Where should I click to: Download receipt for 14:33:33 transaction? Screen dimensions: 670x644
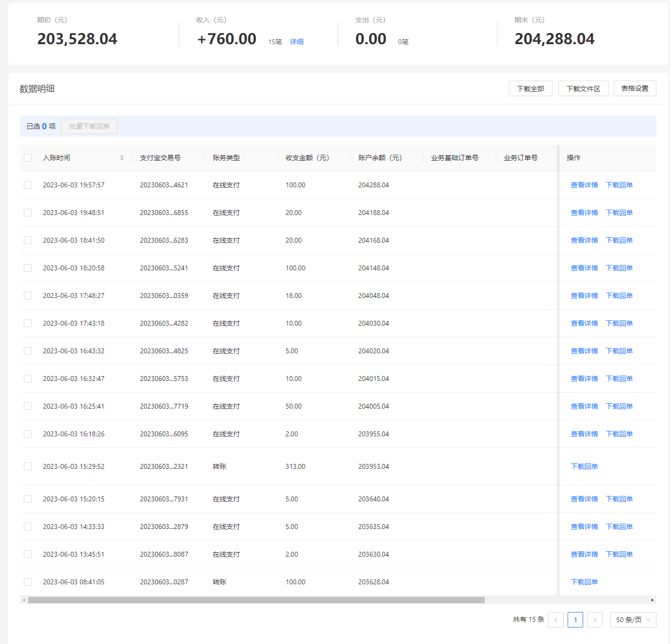619,527
